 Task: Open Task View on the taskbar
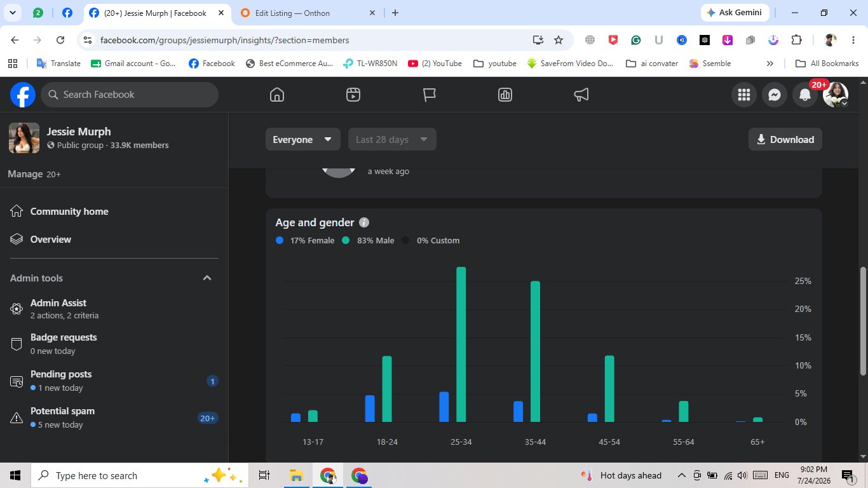[x=264, y=475]
